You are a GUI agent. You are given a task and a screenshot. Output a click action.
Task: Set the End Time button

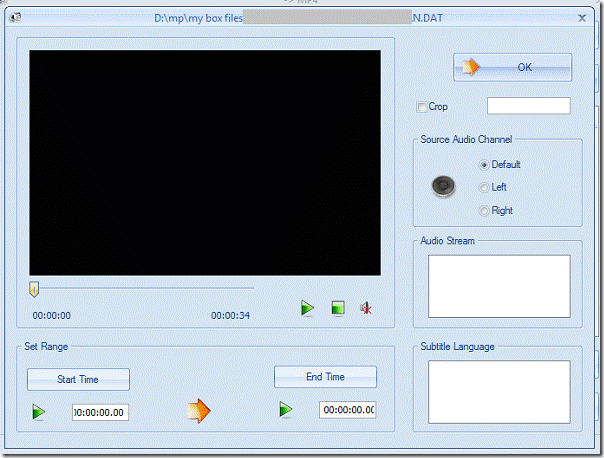[x=325, y=377]
